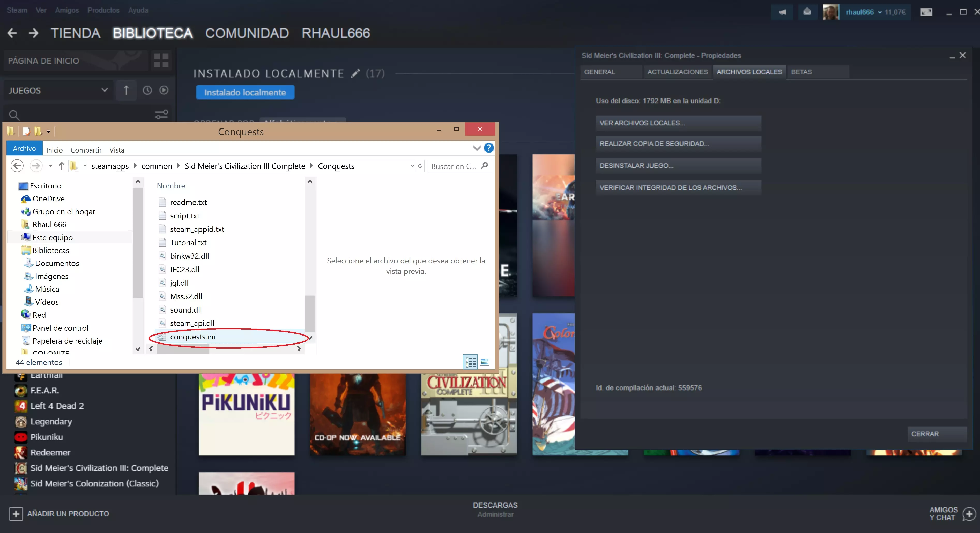Expand the Explorer ribbon chevron
The height and width of the screenshot is (533, 980).
(x=477, y=148)
